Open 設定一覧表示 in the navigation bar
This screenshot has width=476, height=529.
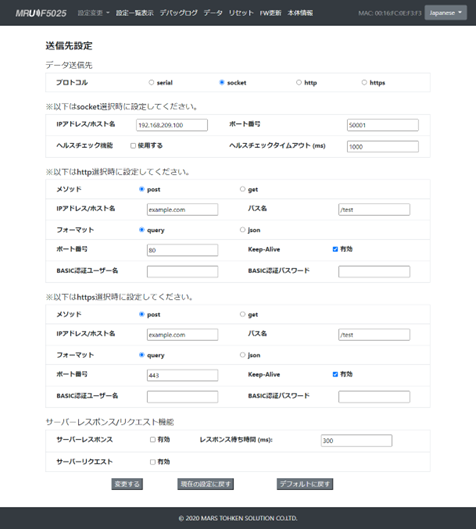135,13
